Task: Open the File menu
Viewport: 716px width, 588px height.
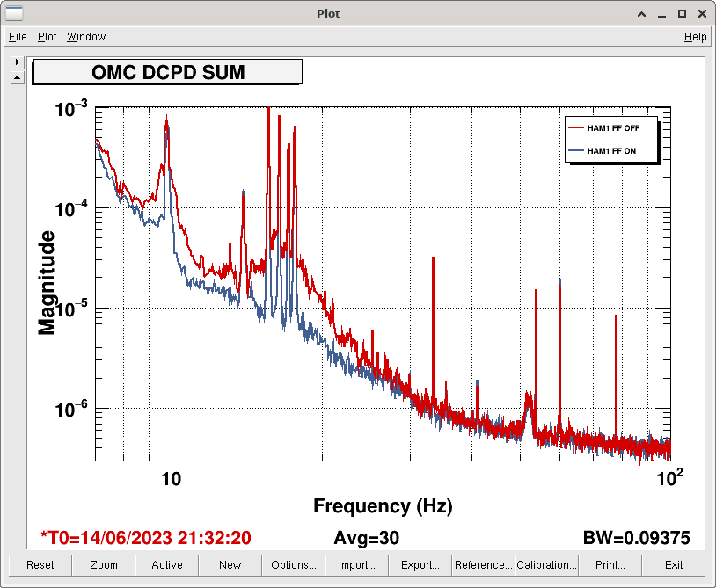Action: click(18, 37)
